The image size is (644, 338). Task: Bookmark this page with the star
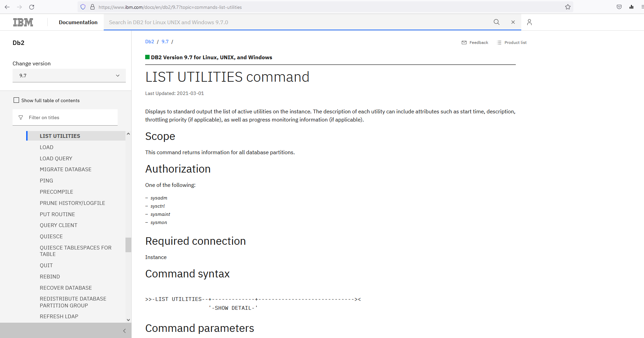pos(567,7)
